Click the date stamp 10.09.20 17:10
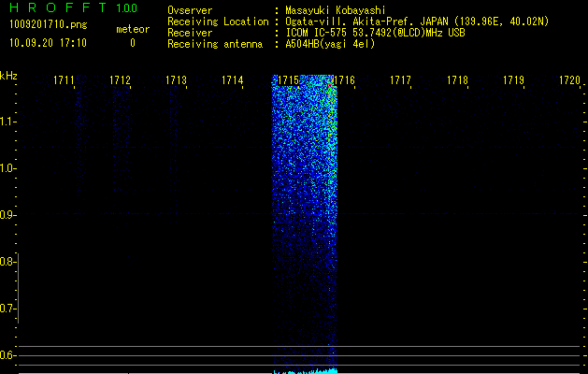This screenshot has height=374, width=588. click(x=48, y=43)
